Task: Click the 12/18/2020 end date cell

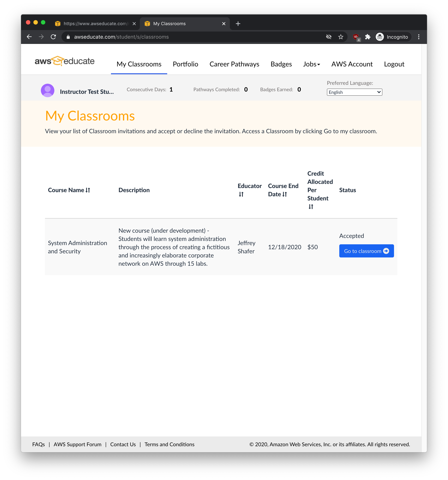Action: [x=284, y=247]
